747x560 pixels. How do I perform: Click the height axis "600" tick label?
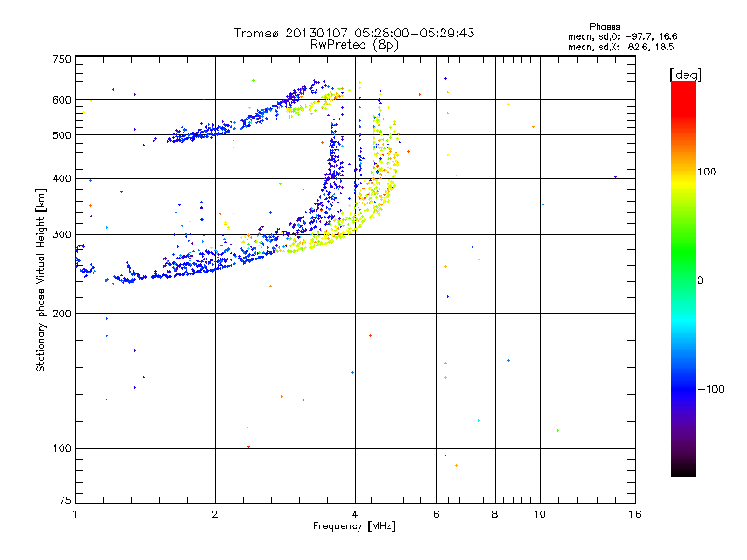(x=62, y=100)
